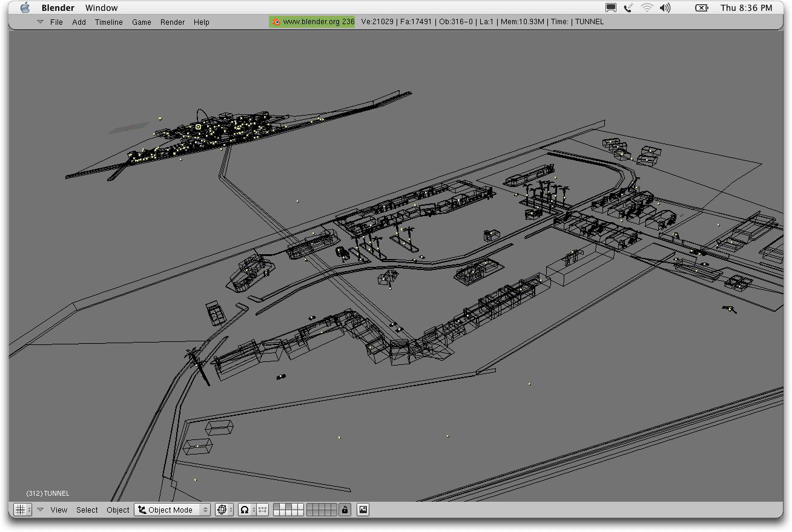Collapse the top header menus triangle
Screen dimensions: 792x532
coord(40,22)
